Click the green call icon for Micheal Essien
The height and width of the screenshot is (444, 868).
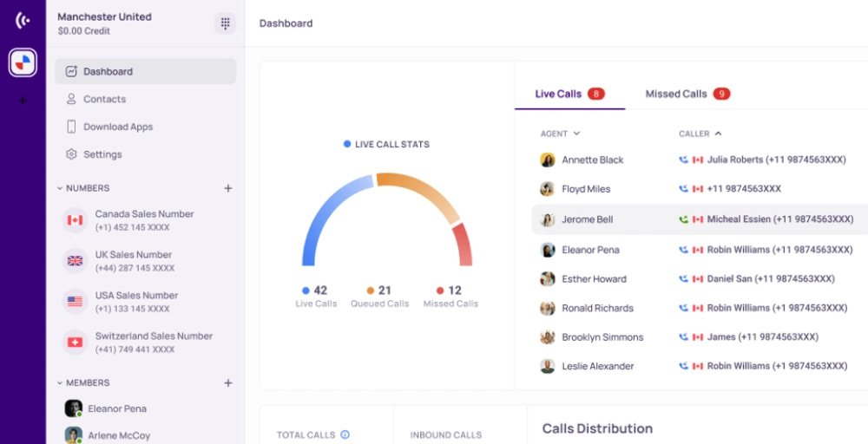(x=684, y=219)
